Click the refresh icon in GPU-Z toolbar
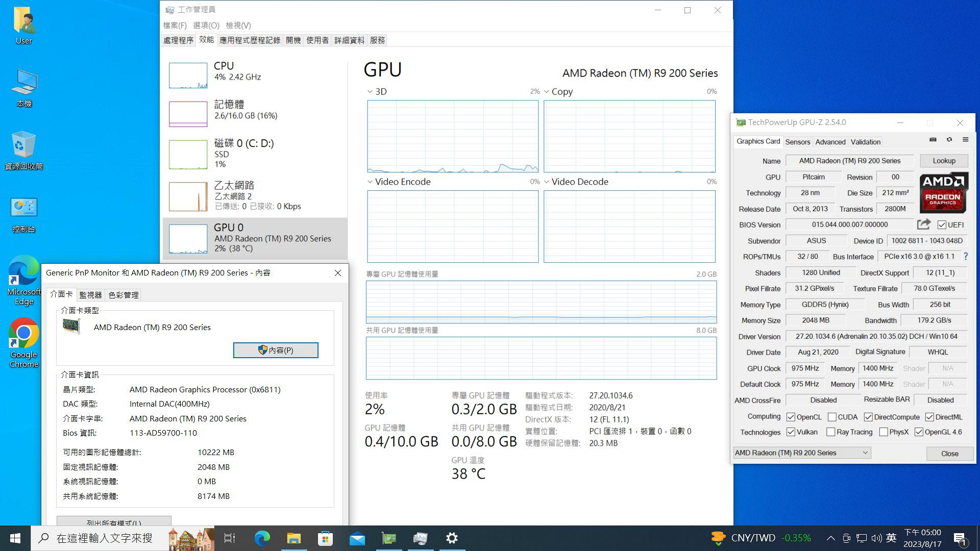 tap(949, 139)
